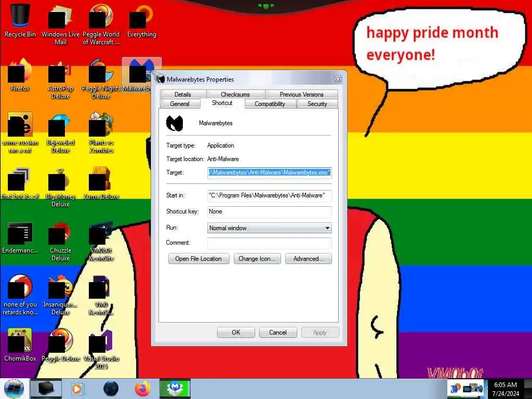Click the Change Icon... button
The width and height of the screenshot is (532, 399).
click(x=257, y=259)
